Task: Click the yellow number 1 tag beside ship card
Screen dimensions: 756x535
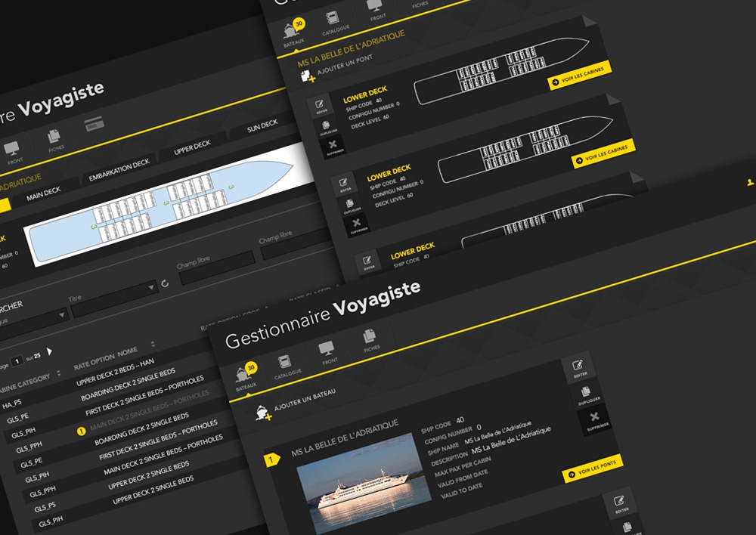Action: coord(272,459)
